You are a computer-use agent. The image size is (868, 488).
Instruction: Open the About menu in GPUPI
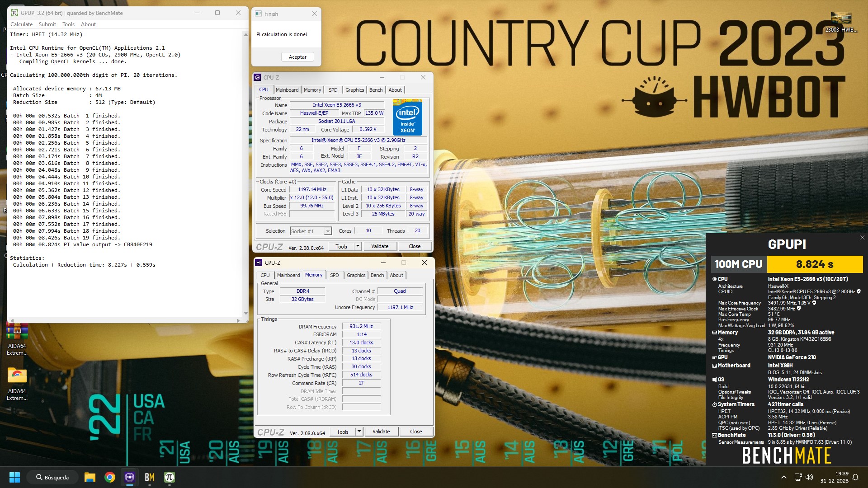(x=88, y=24)
